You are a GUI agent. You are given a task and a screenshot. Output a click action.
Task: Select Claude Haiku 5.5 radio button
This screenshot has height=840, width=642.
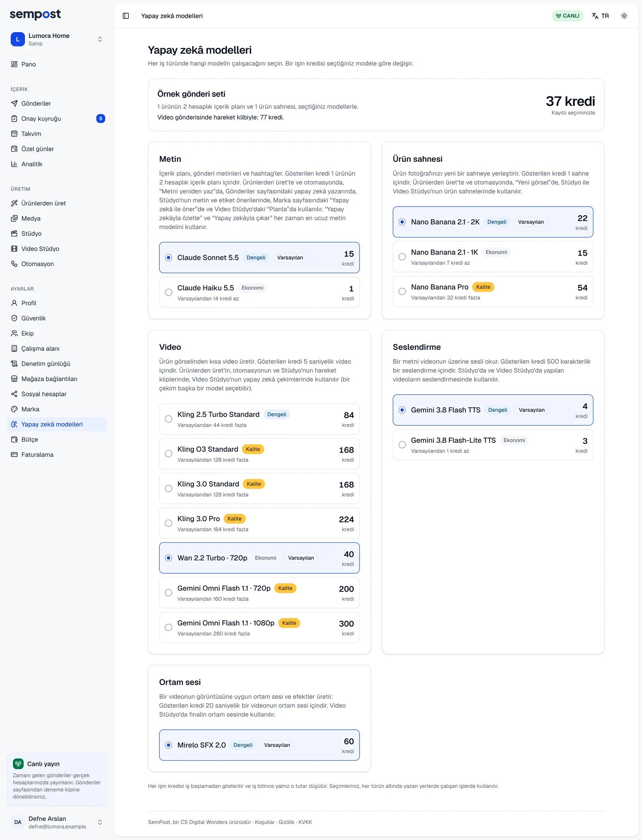[x=169, y=292]
